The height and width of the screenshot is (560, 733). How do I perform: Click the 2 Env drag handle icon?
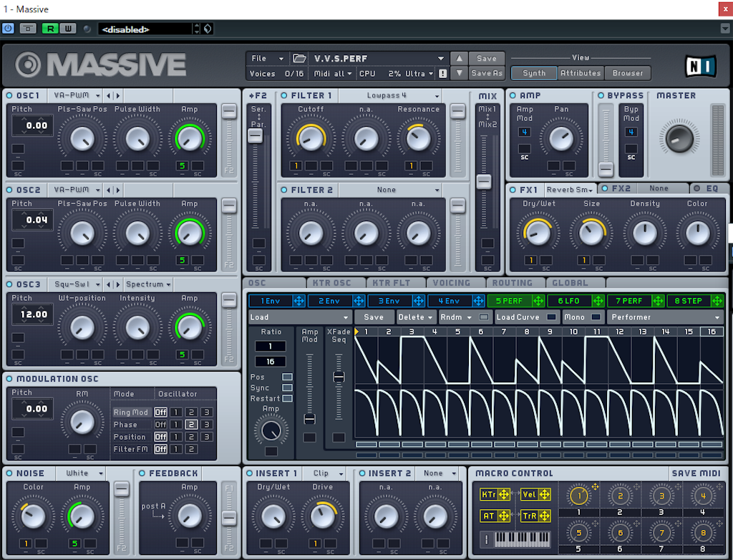pos(359,301)
